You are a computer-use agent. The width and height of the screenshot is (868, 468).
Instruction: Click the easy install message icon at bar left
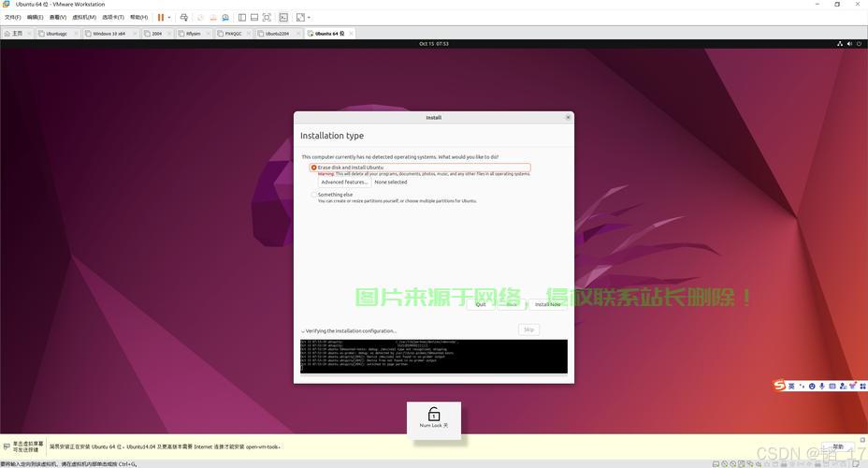[7, 446]
